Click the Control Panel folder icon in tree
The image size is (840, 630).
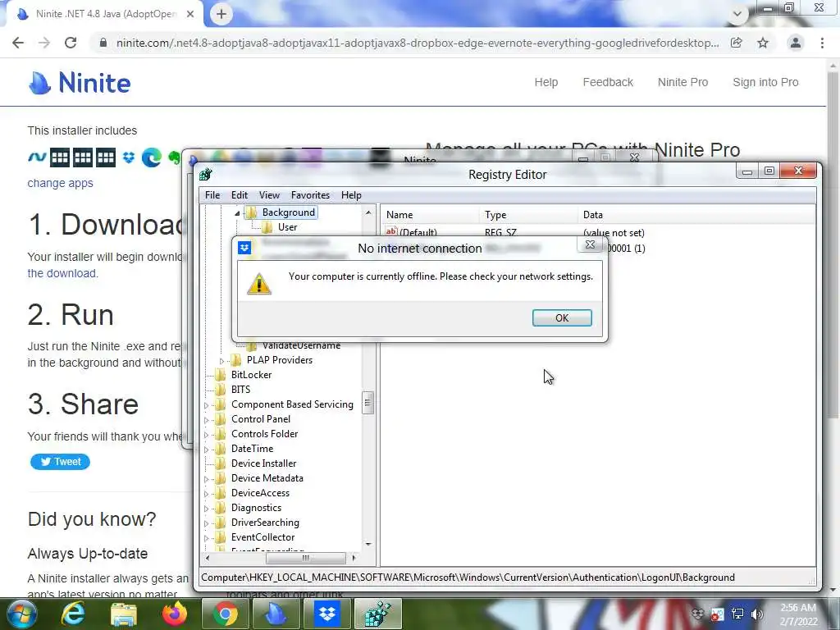point(220,419)
